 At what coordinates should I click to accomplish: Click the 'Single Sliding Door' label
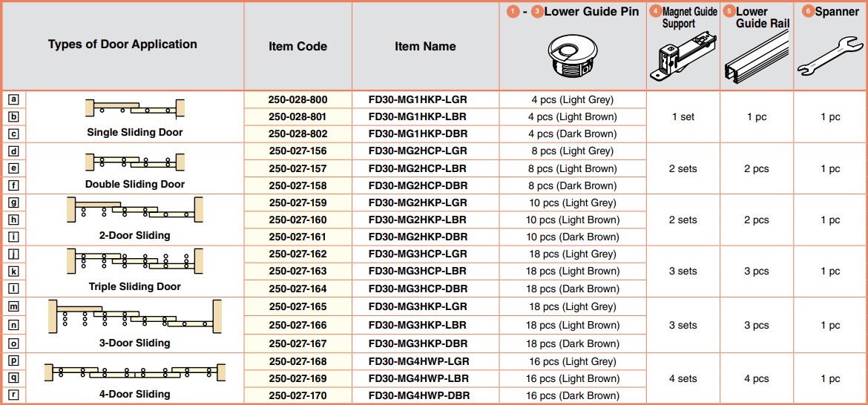135,132
